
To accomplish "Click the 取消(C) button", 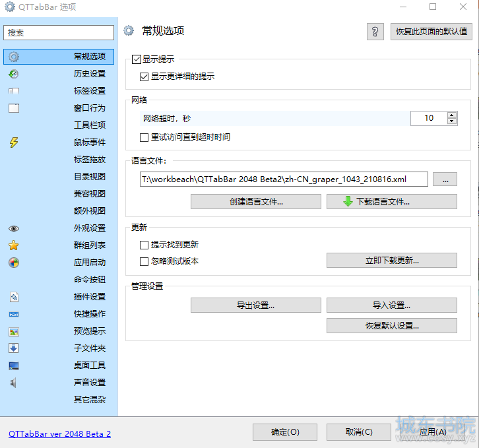I will coord(359,432).
